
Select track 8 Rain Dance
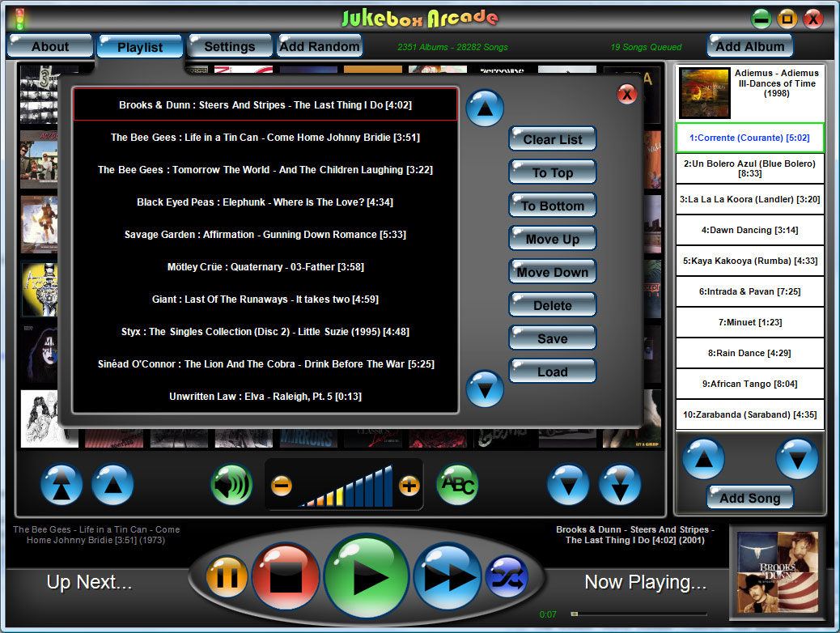[749, 353]
